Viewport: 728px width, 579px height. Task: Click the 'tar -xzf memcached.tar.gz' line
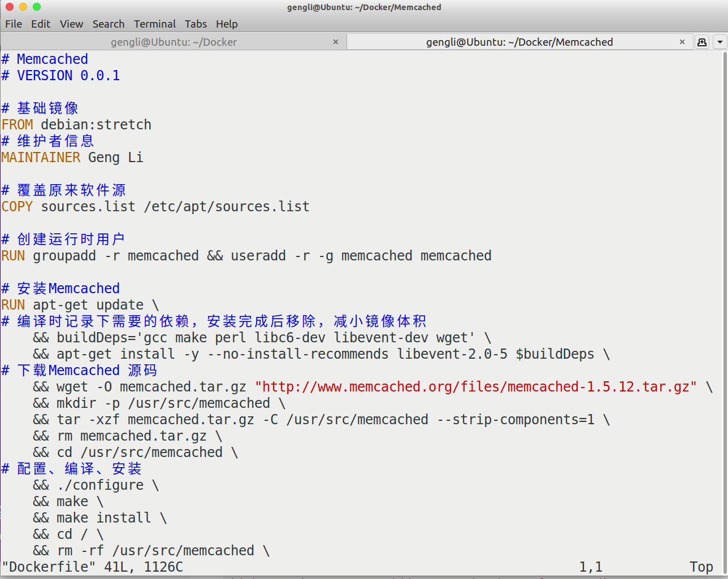[322, 420]
